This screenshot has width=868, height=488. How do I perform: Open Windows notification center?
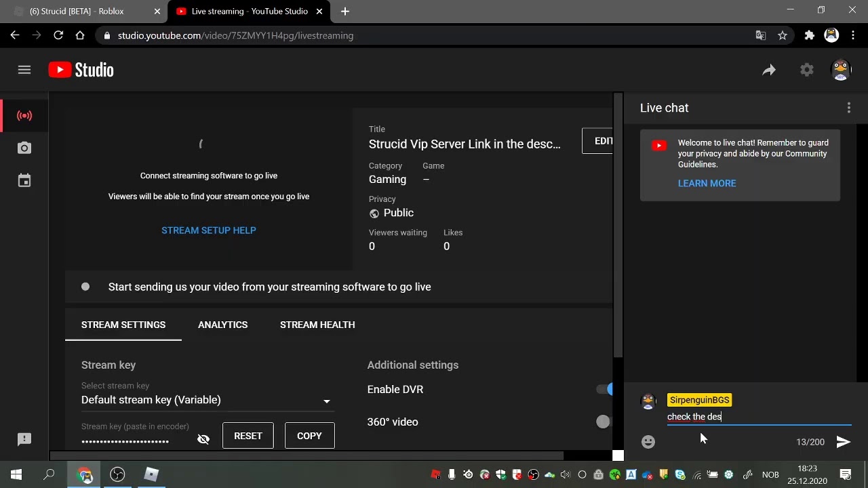click(846, 474)
